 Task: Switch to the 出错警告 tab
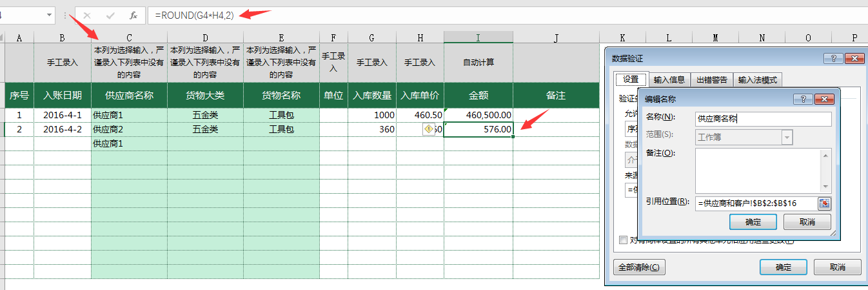click(713, 80)
